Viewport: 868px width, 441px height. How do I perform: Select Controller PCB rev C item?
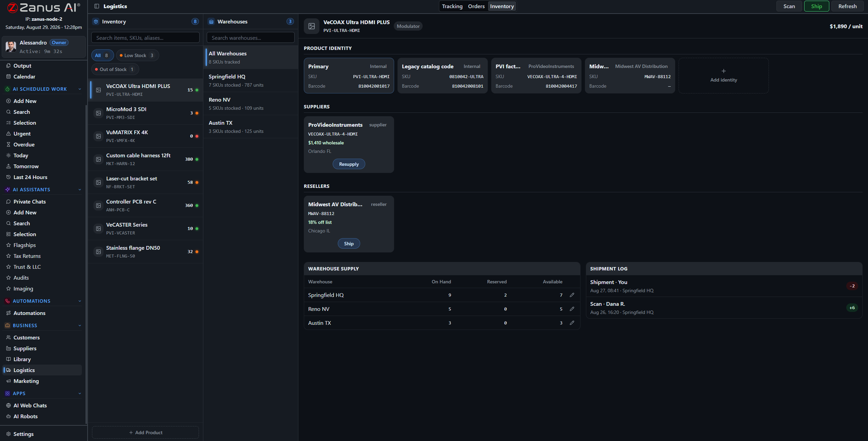coord(146,206)
